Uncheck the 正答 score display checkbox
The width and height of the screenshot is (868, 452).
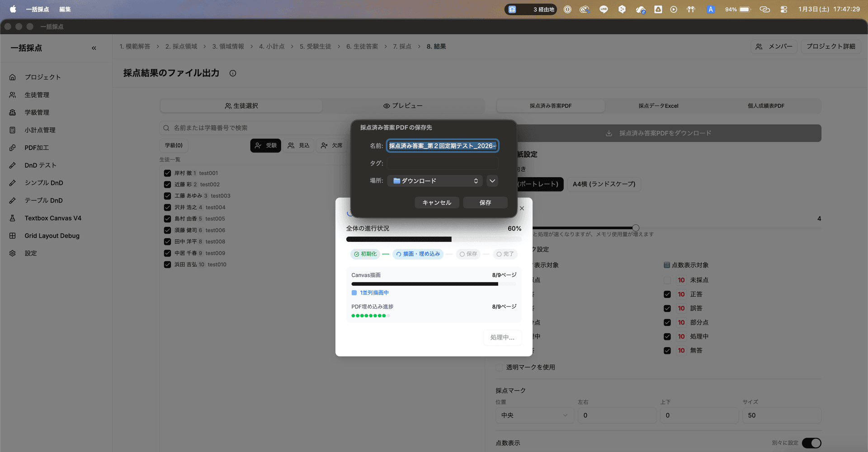click(x=667, y=294)
